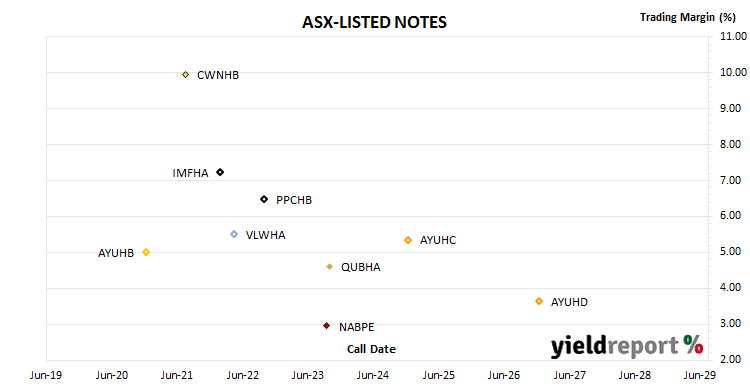Select the IMFHA black diamond marker
Image resolution: width=750 pixels, height=391 pixels.
pyautogui.click(x=220, y=172)
